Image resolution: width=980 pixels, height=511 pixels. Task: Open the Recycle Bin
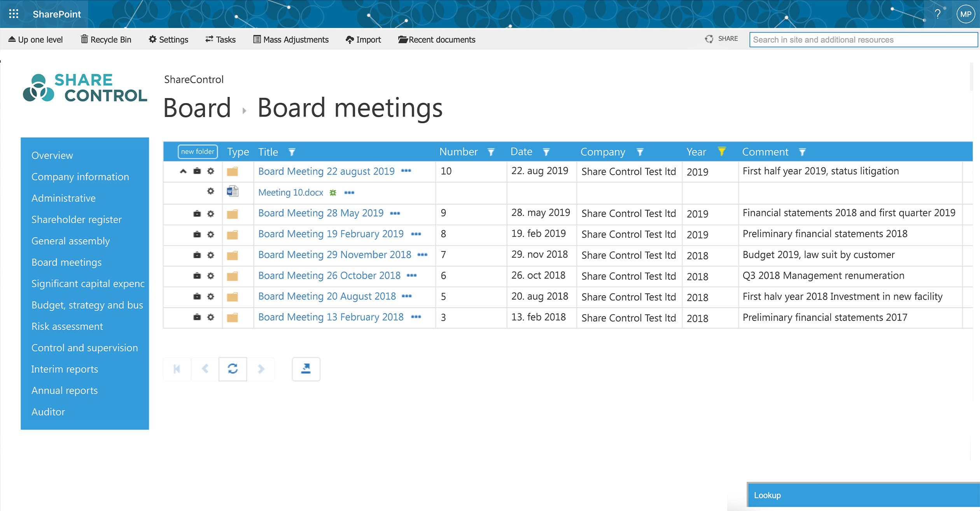(105, 39)
